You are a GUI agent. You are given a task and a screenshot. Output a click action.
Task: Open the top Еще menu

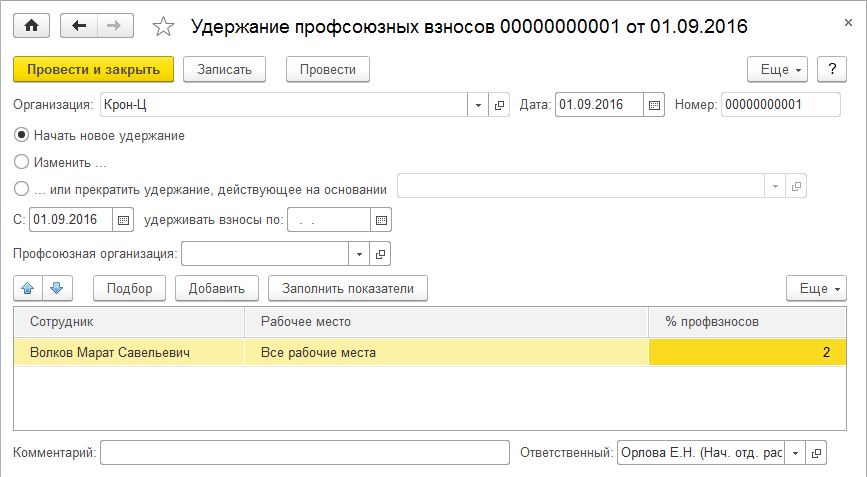tap(782, 69)
